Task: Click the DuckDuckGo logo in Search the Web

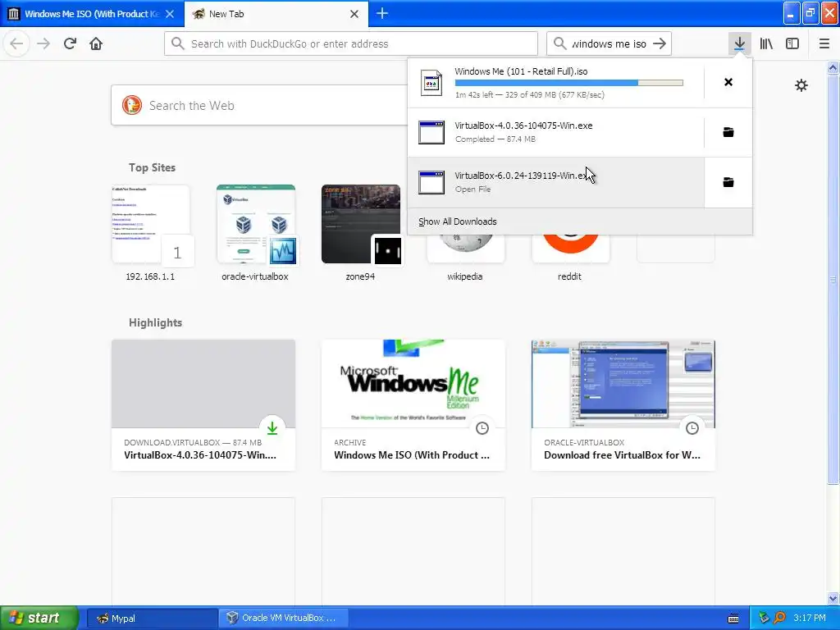Action: pos(132,105)
